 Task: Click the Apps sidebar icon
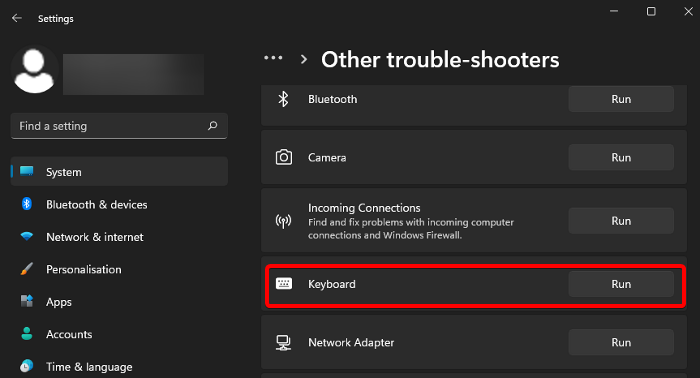(27, 301)
